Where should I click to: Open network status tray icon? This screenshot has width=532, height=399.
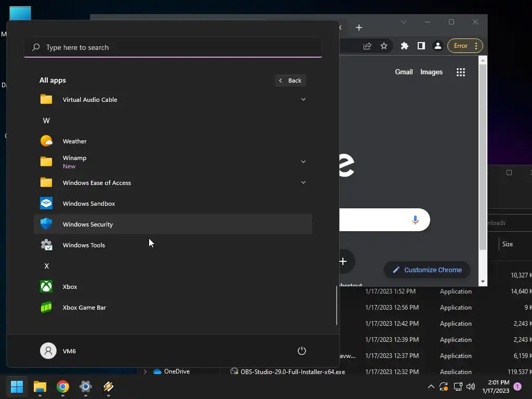point(458,387)
